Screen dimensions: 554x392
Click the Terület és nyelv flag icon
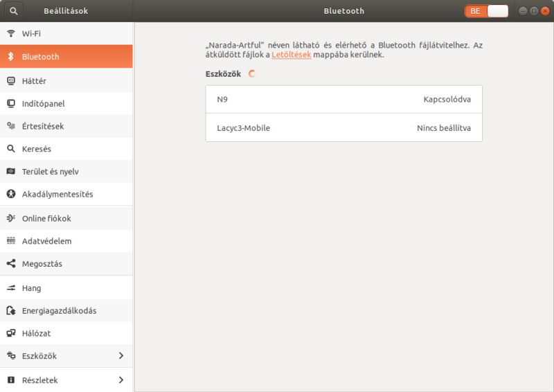(11, 172)
